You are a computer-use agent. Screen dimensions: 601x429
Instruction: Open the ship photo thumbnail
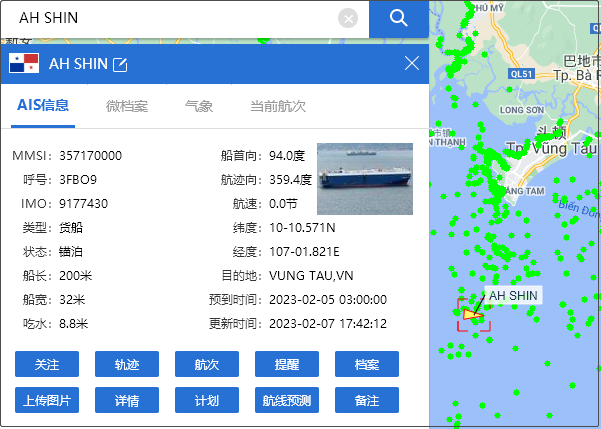[365, 179]
